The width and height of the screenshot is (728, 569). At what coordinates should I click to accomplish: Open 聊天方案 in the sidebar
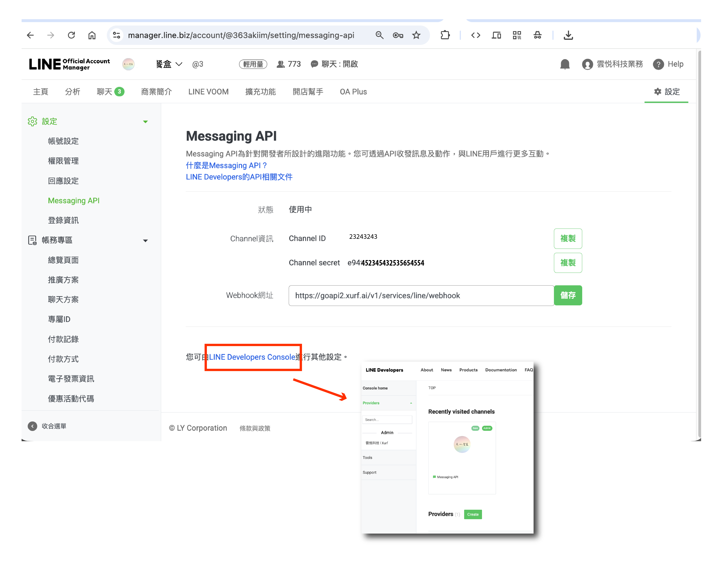coord(63,300)
